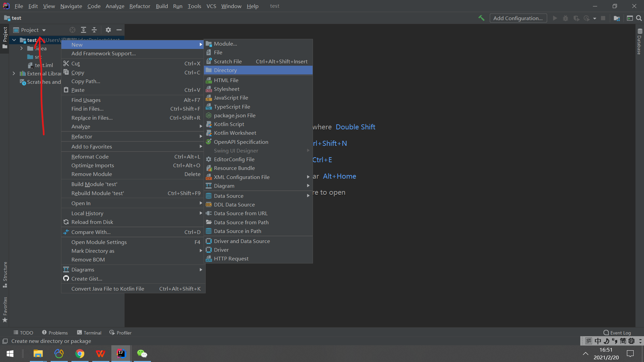Click the Search Everywhere magnifier icon

coord(639,18)
